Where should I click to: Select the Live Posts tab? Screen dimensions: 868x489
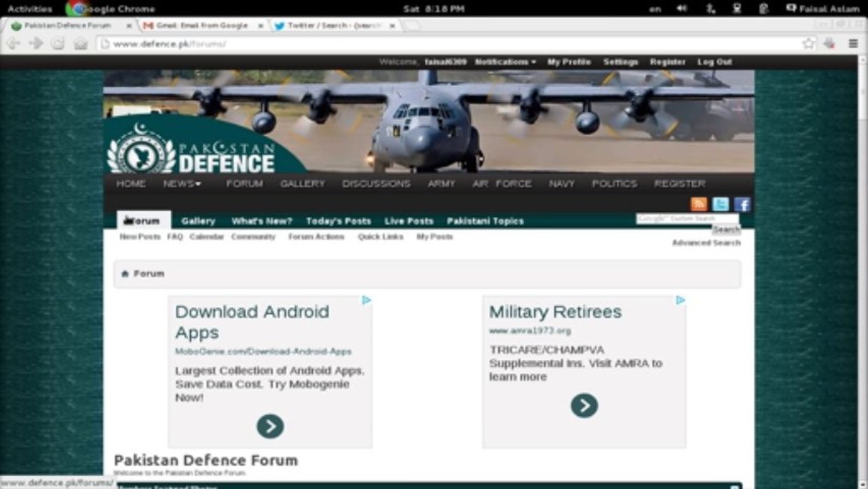pos(409,221)
